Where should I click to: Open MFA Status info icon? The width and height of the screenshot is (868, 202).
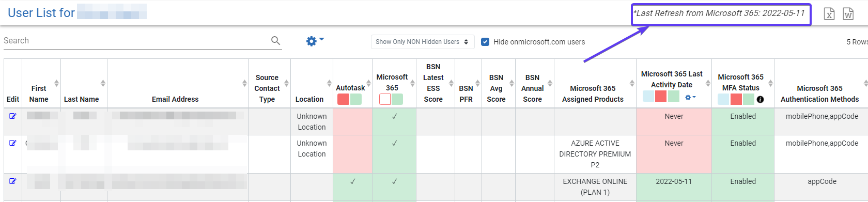tap(761, 99)
